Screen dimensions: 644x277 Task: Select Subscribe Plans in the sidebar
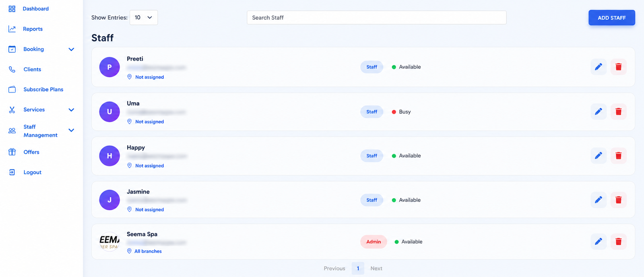click(x=43, y=89)
